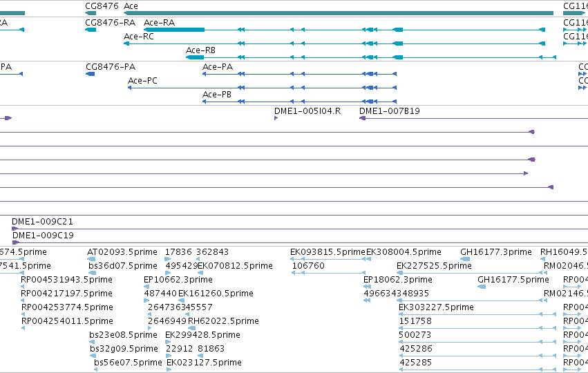Select the 500273 feature label
This screenshot has height=373, width=588.
point(415,335)
